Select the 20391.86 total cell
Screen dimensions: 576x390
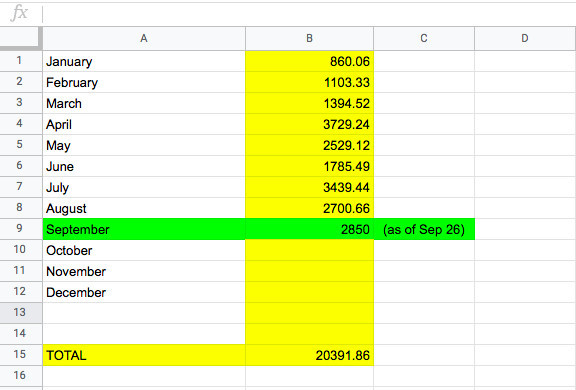pos(310,355)
